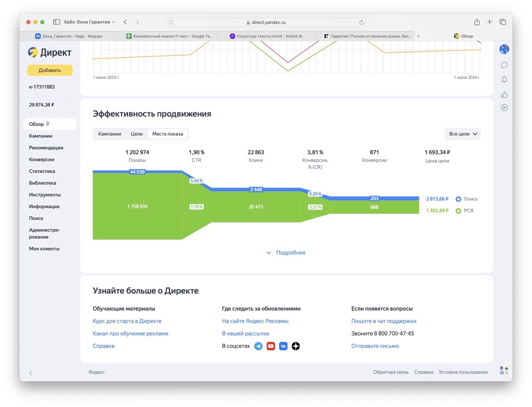Switch to the Кампании funnel tab
The height and width of the screenshot is (407, 532).
tap(110, 134)
